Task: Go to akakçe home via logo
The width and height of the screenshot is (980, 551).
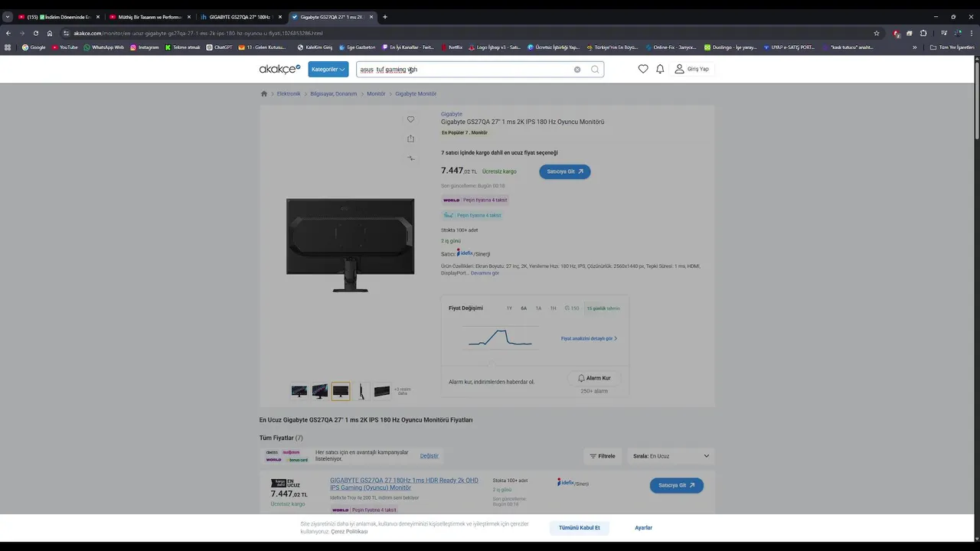Action: [279, 69]
